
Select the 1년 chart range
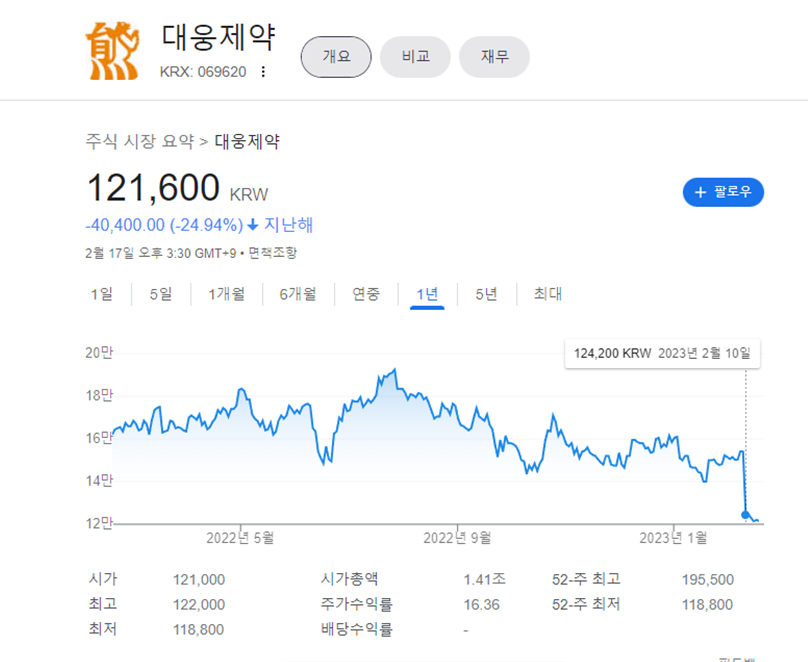coord(427,294)
